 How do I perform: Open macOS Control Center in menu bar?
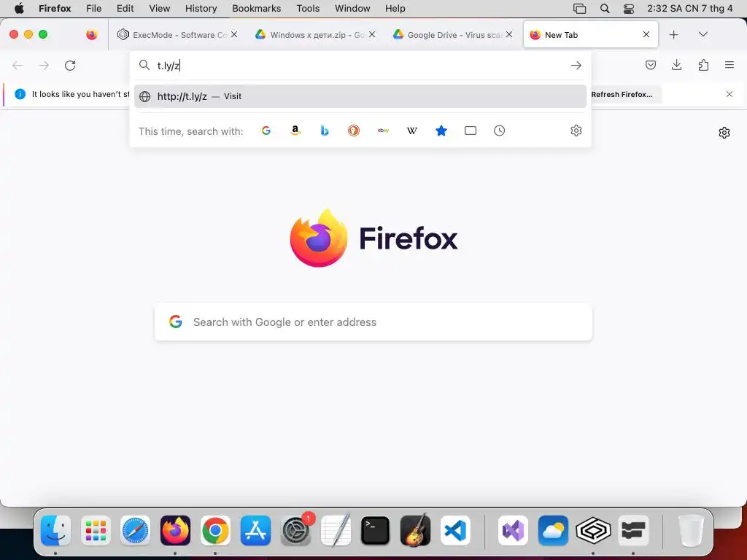click(x=629, y=9)
